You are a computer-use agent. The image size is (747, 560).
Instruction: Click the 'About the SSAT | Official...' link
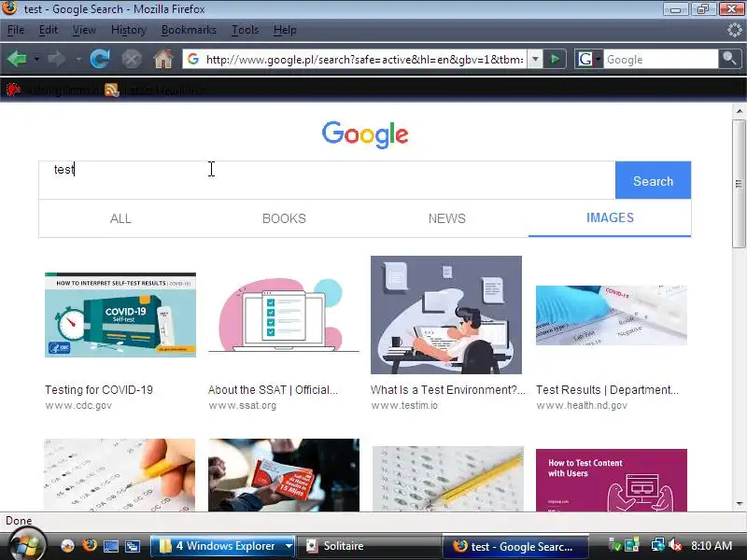pos(273,390)
